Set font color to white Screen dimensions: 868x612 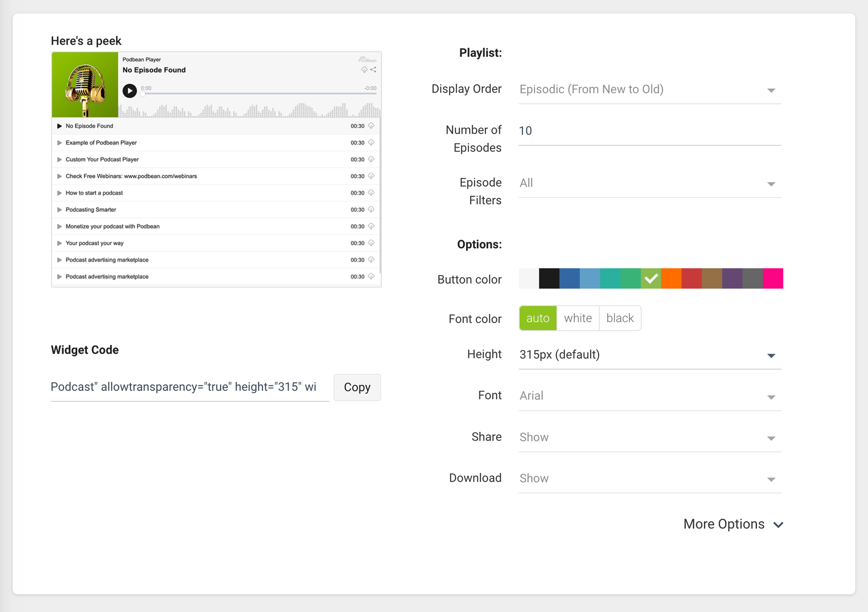578,318
